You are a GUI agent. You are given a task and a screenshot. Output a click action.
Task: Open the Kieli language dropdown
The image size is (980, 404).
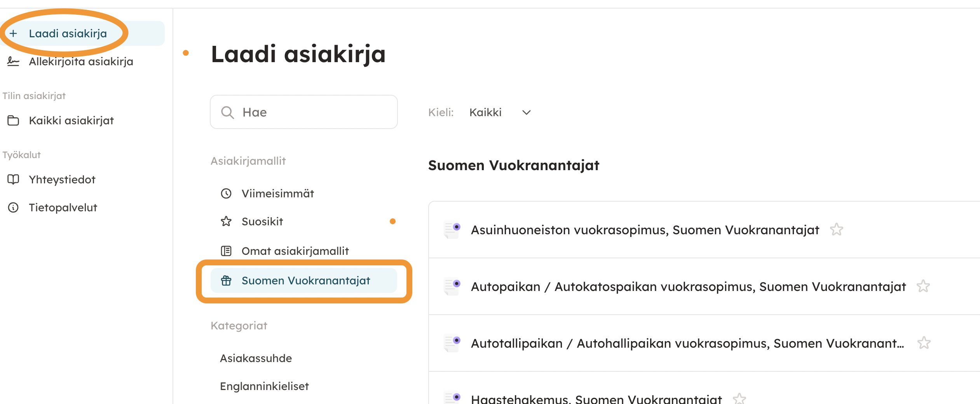(500, 112)
